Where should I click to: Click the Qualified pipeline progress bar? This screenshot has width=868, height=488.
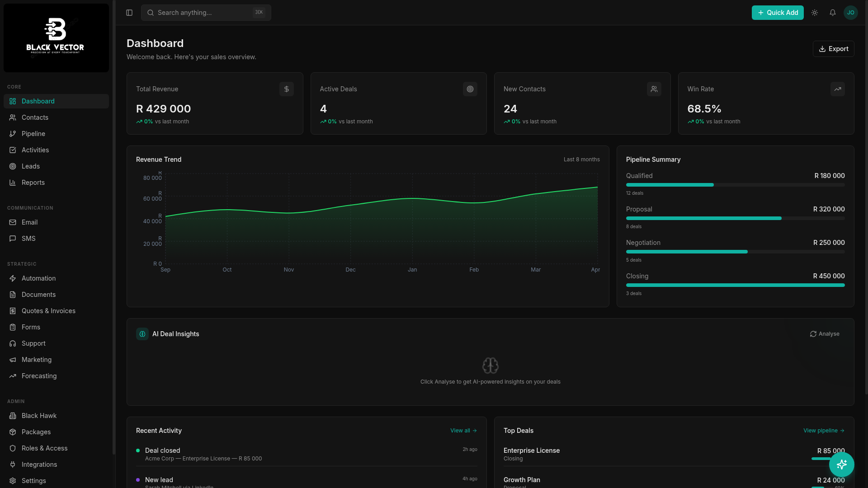tap(736, 185)
